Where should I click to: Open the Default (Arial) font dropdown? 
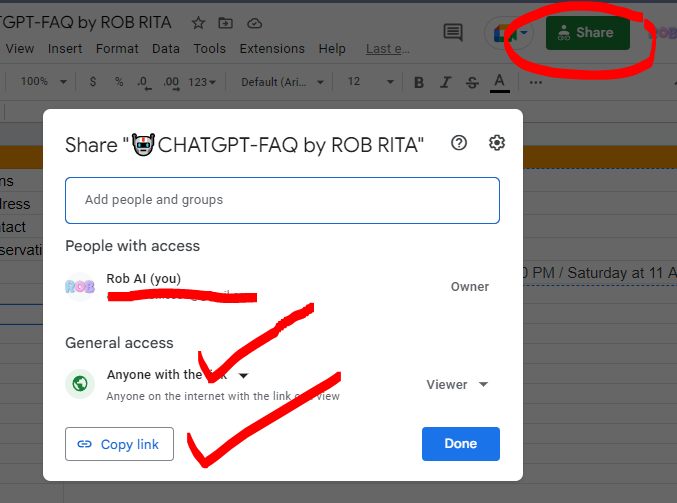(x=282, y=82)
